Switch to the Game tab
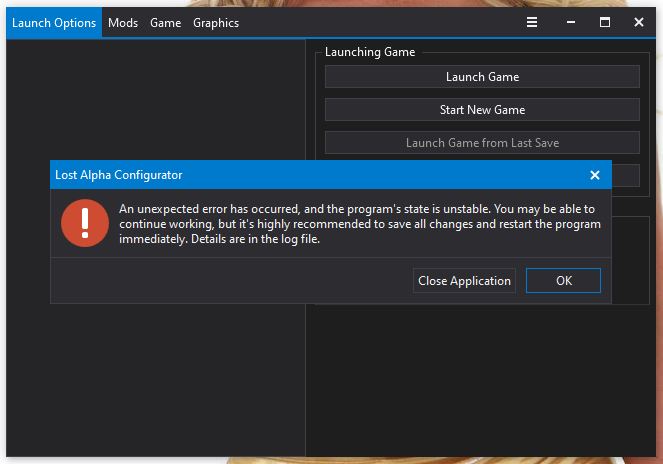The width and height of the screenshot is (663, 464). [165, 23]
